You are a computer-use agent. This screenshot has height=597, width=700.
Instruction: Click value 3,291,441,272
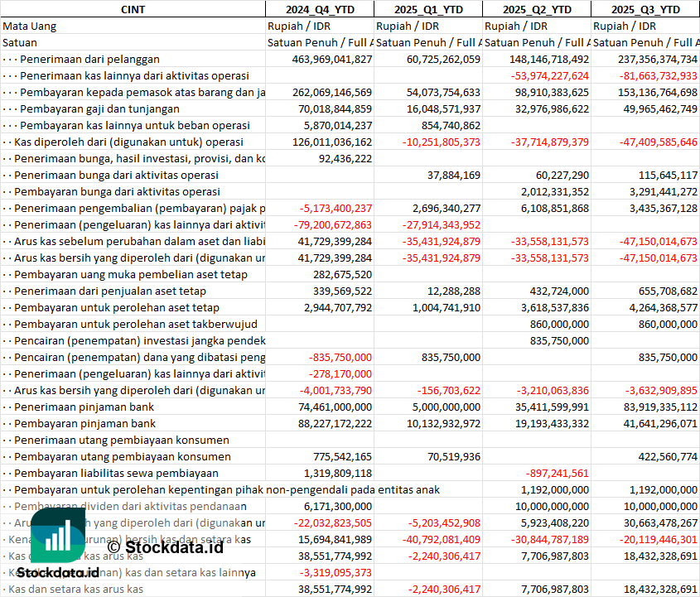coord(664,191)
